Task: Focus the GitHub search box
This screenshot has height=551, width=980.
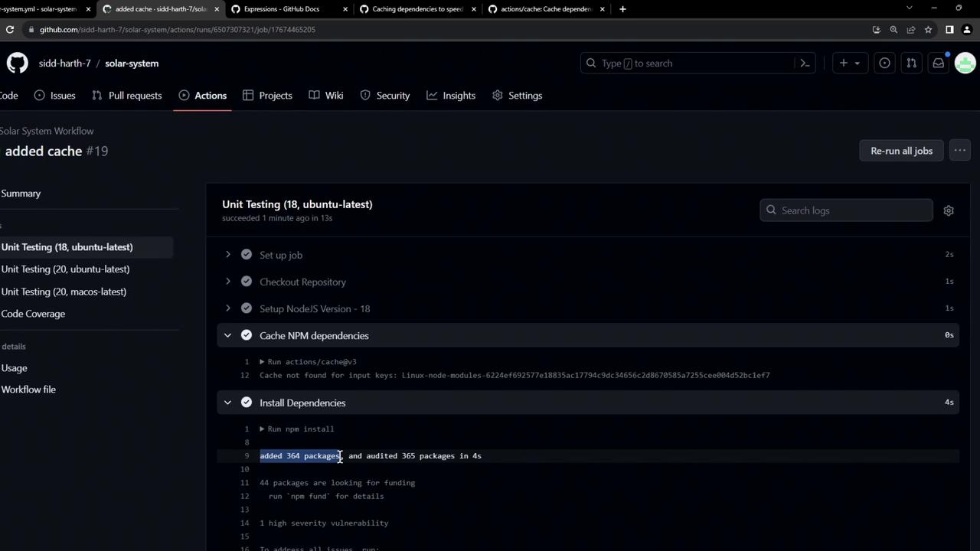Action: point(697,63)
